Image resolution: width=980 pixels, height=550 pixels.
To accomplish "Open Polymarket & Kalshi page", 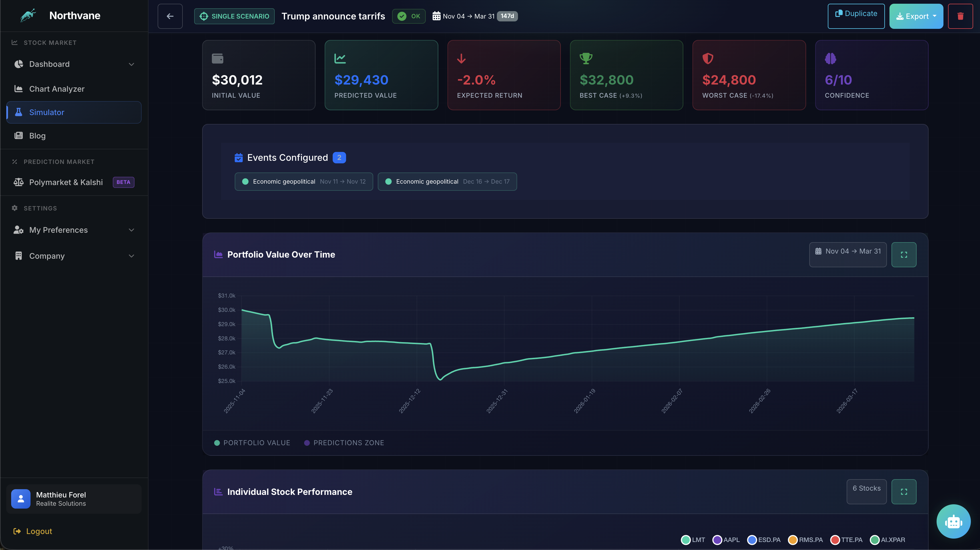I will pos(74,182).
